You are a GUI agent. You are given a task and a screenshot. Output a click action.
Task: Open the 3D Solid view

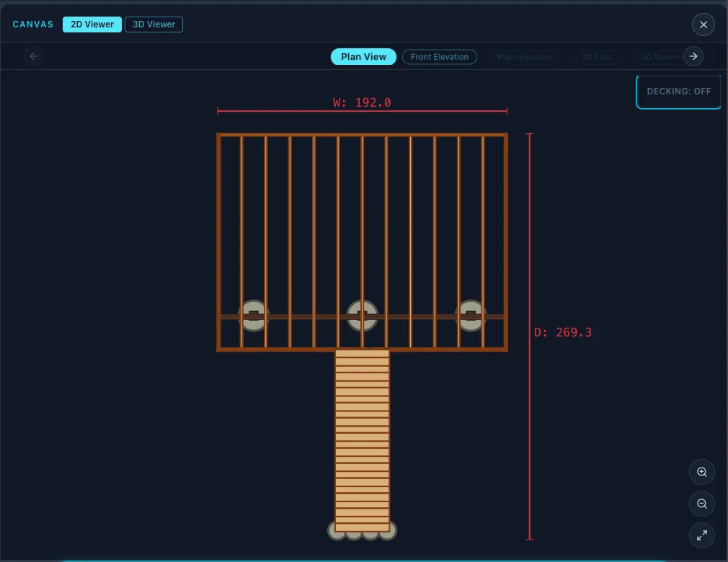(597, 57)
